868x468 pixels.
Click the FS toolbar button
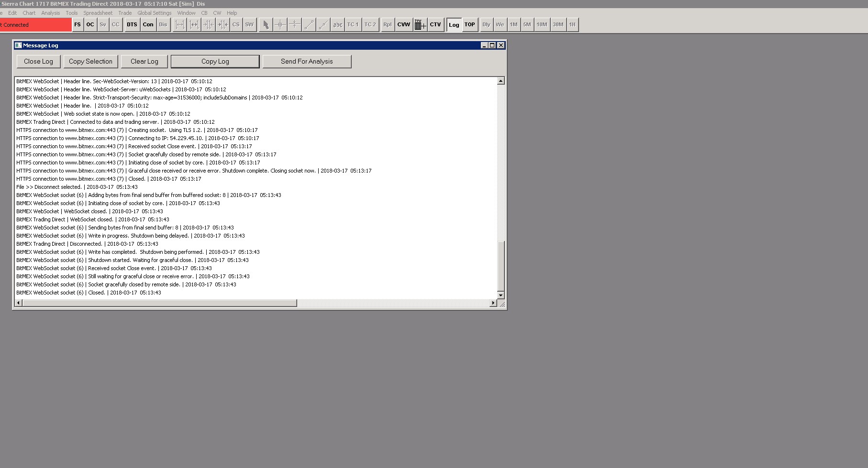(x=78, y=25)
